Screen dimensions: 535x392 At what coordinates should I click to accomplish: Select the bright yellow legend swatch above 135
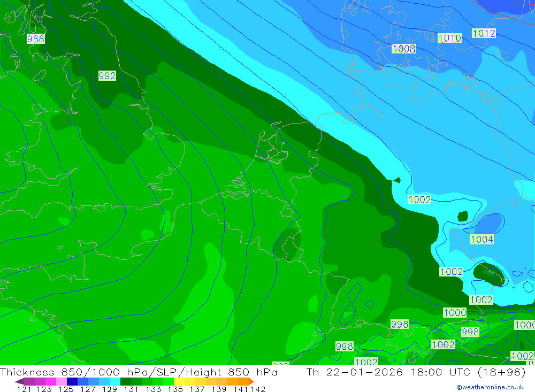(x=179, y=381)
